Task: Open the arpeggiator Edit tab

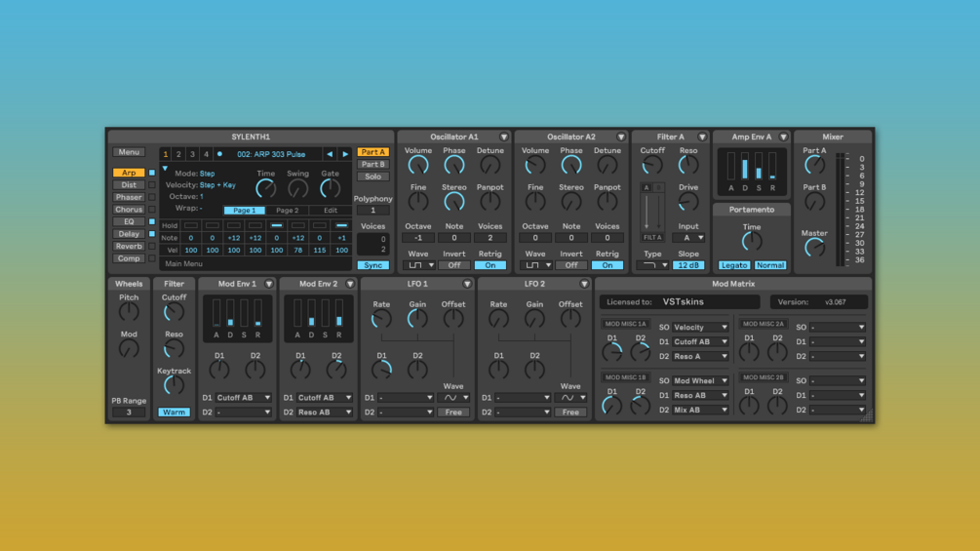Action: pos(331,211)
